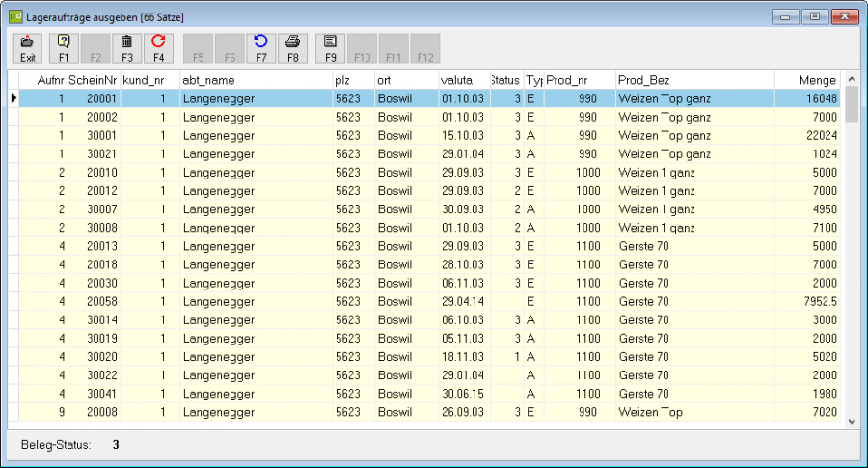Sort by the plz column header

coord(354,80)
